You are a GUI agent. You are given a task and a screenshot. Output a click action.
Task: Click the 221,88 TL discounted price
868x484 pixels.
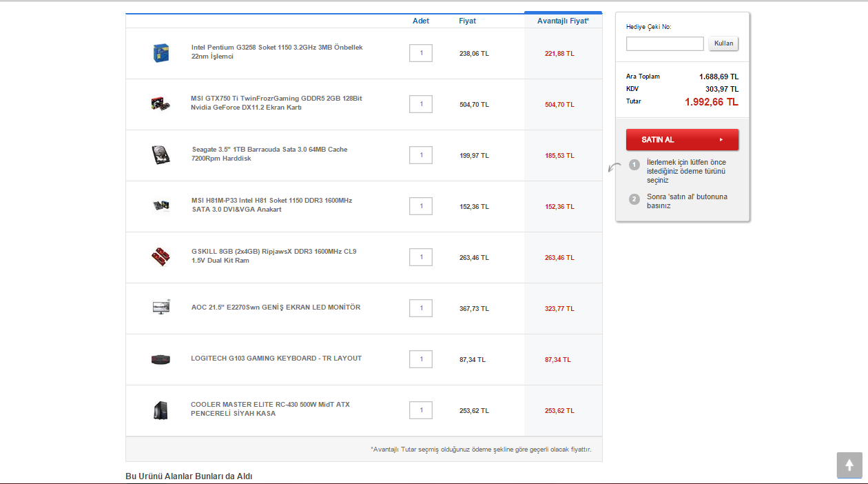[559, 53]
